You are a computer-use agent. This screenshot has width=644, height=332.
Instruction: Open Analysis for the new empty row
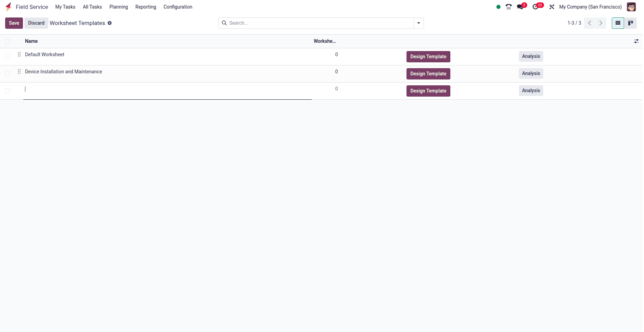click(531, 90)
